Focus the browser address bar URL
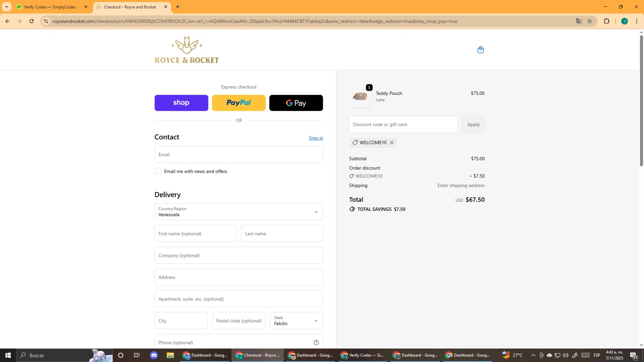Image resolution: width=644 pixels, height=362 pixels. pyautogui.click(x=255, y=21)
